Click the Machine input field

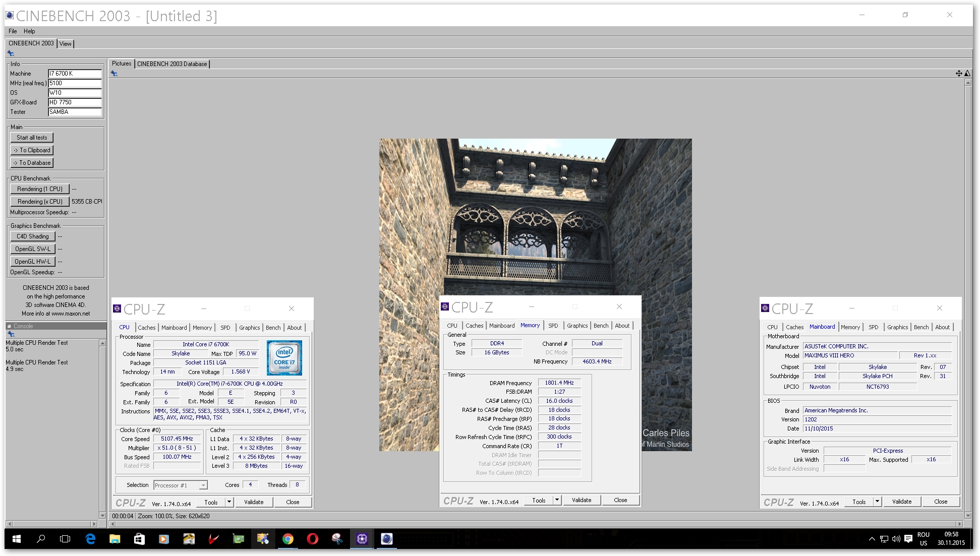pyautogui.click(x=75, y=74)
